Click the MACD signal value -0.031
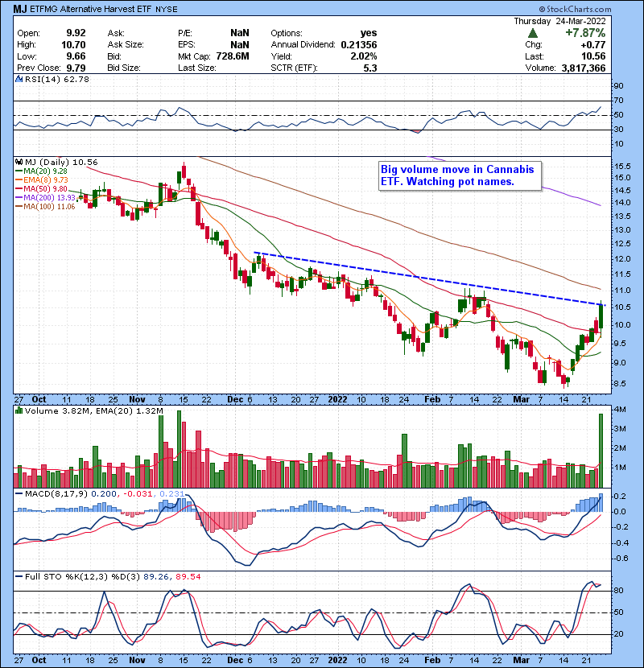Image resolution: width=644 pixels, height=668 pixels. [x=138, y=494]
